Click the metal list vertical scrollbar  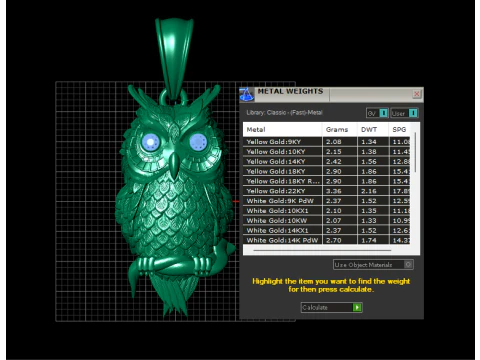coord(415,153)
